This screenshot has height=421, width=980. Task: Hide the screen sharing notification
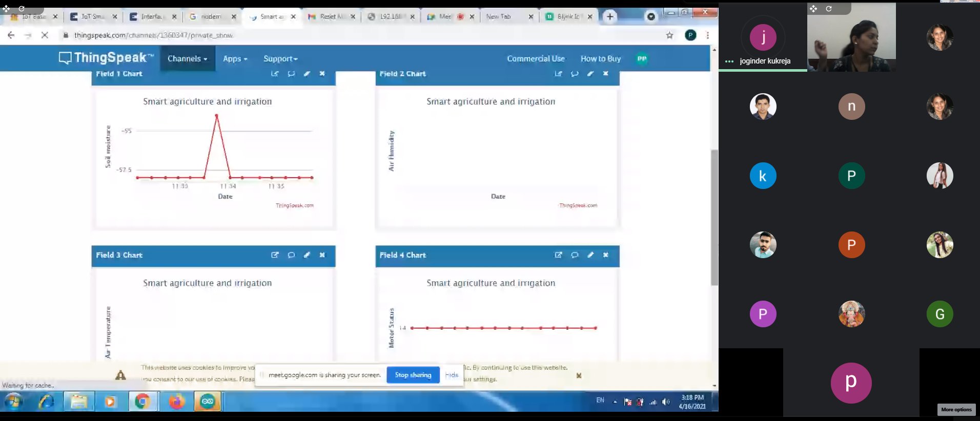click(451, 375)
